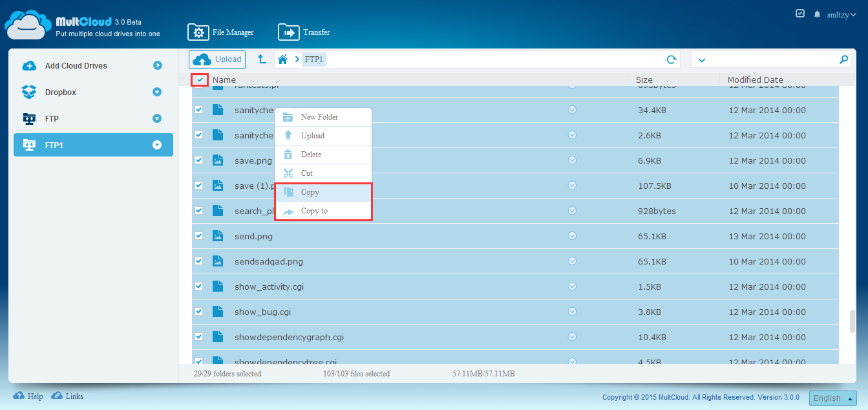Viewport: 868px width, 410px height.
Task: Open options arrow for show_activity.cgi
Action: tap(572, 286)
